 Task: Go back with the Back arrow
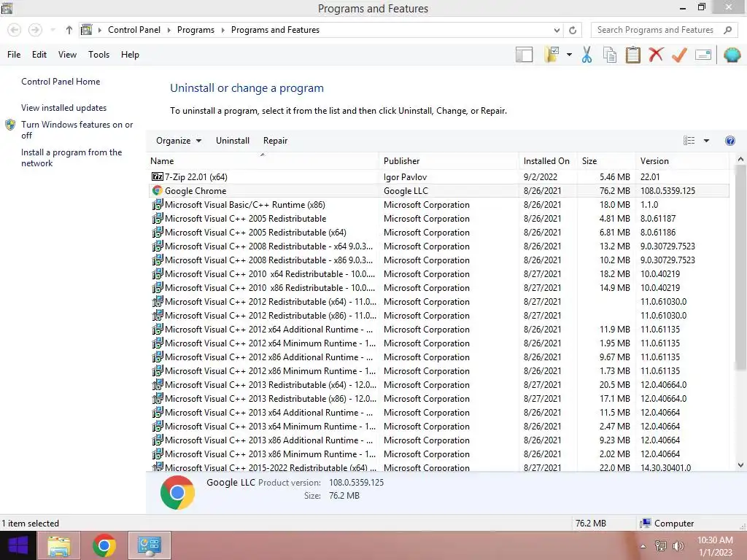15,30
